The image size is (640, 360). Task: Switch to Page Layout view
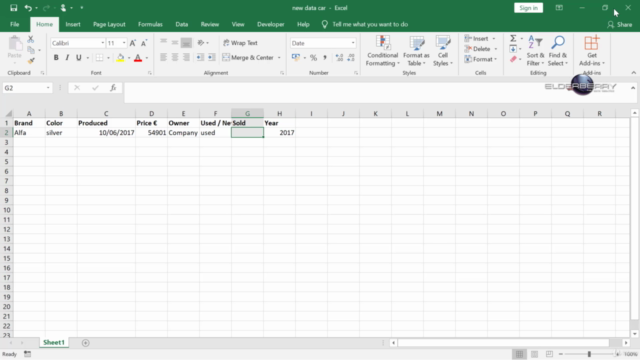534,354
